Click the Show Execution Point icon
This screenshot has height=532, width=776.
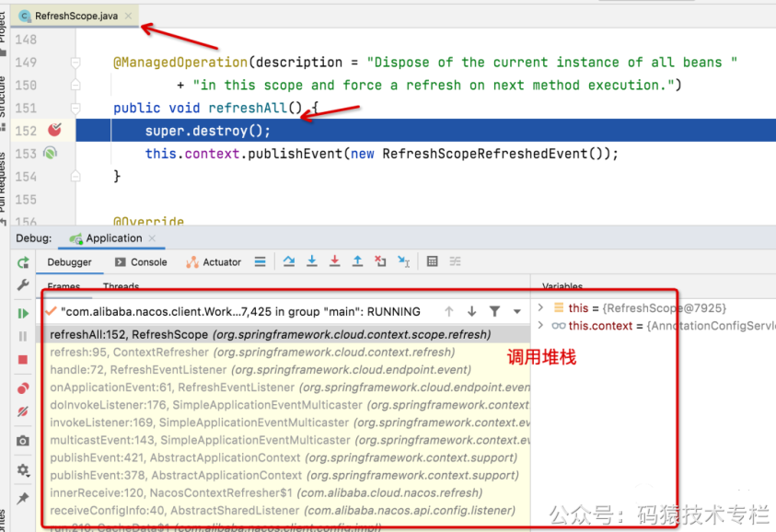[x=261, y=261]
